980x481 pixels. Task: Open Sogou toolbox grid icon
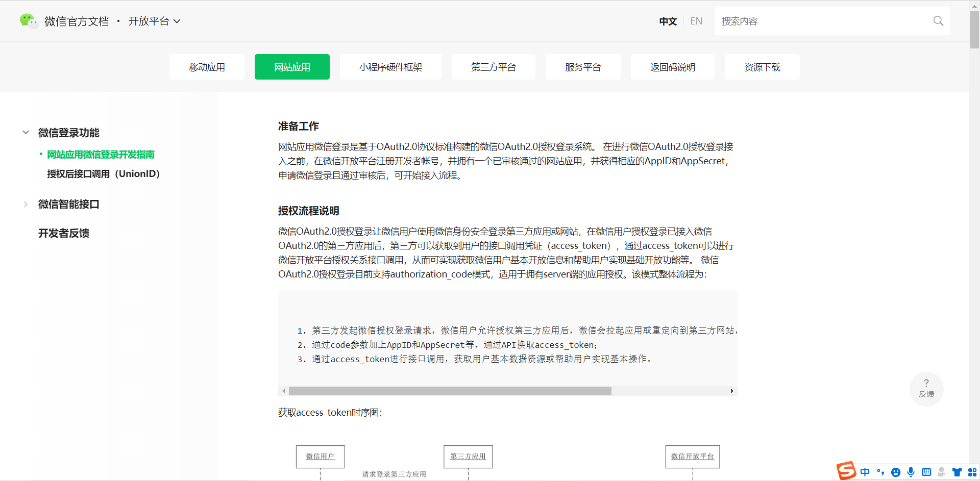click(972, 472)
